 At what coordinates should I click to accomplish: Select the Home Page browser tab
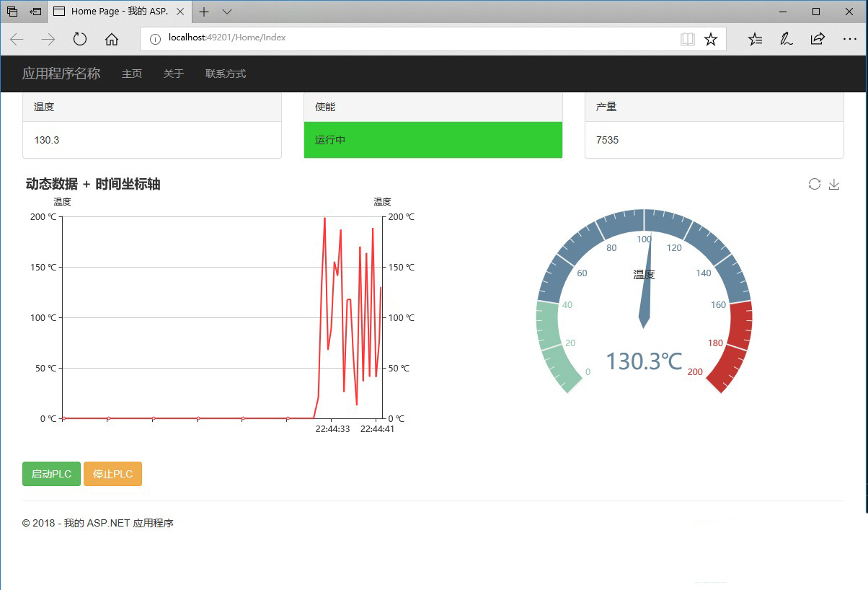(x=119, y=12)
